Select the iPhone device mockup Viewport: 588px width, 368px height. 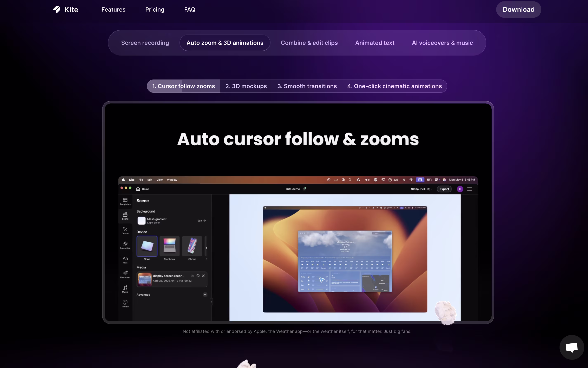192,246
